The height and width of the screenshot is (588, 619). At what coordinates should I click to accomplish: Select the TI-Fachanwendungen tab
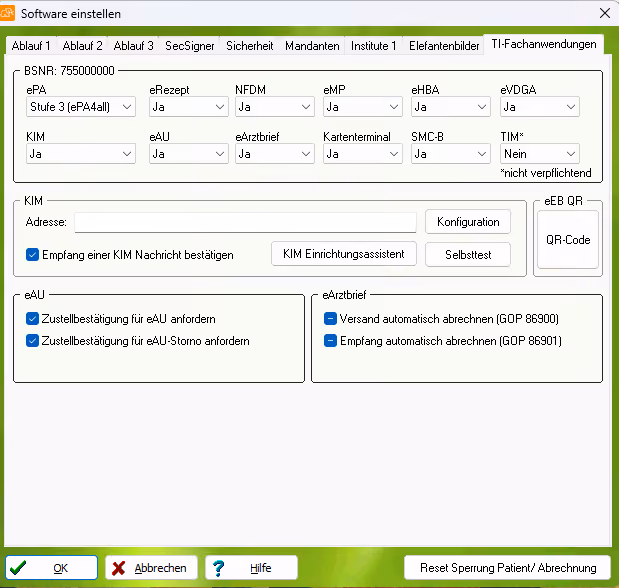click(544, 44)
